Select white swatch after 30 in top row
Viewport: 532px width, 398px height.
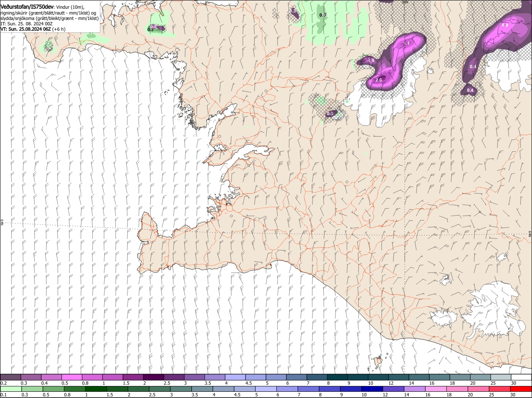(x=521, y=377)
